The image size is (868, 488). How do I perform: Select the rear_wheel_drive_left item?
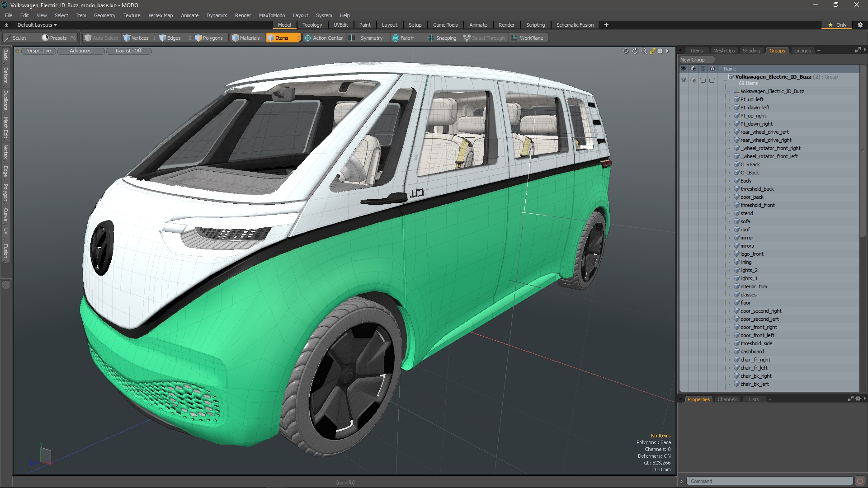click(764, 132)
